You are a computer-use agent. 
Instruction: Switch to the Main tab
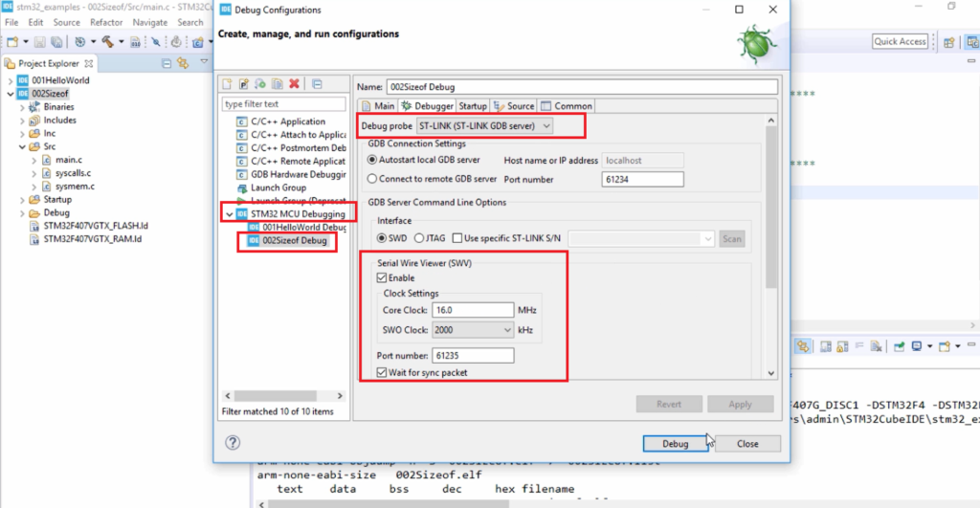[378, 106]
